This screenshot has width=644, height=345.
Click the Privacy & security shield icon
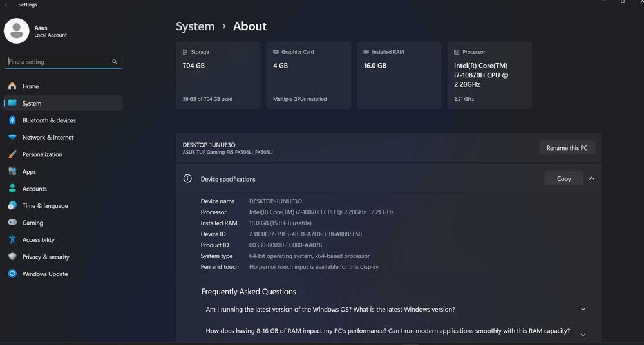pos(12,257)
